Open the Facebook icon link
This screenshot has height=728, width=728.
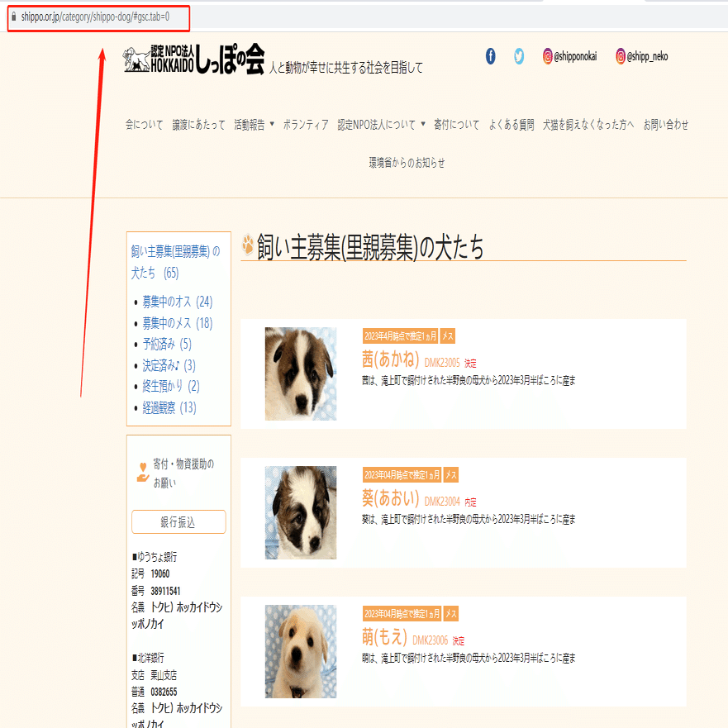coord(490,56)
